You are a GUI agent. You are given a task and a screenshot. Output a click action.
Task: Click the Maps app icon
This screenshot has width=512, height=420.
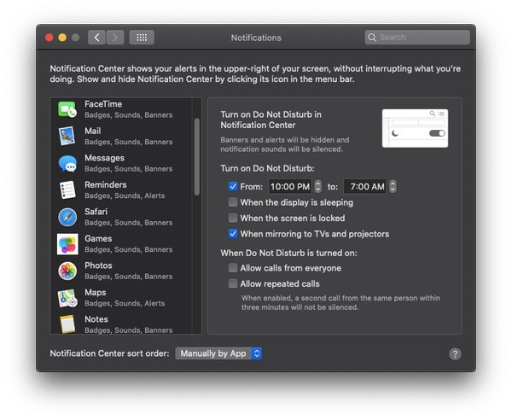tap(68, 298)
